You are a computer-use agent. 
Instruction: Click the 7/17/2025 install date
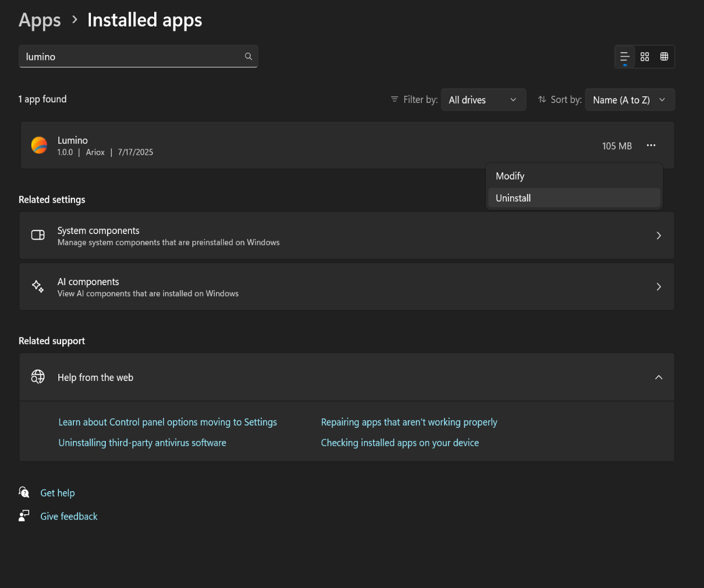click(x=136, y=153)
